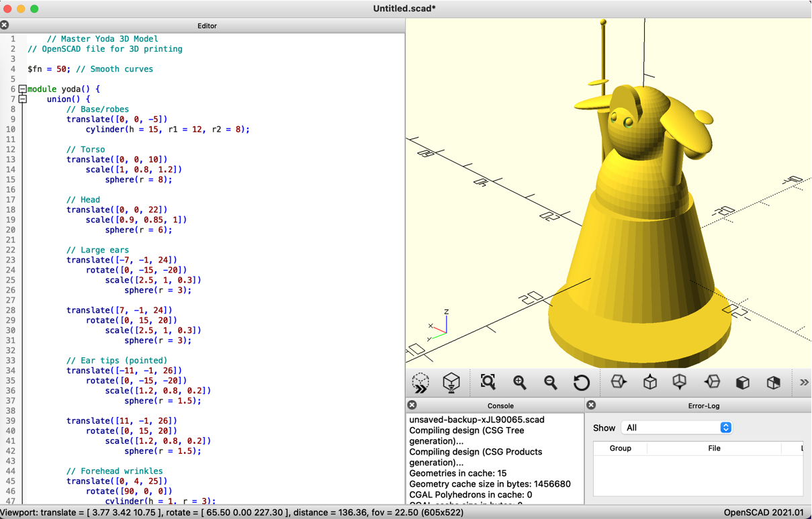Collapse the module yoda() code fold
The width and height of the screenshot is (812, 519).
[22, 89]
